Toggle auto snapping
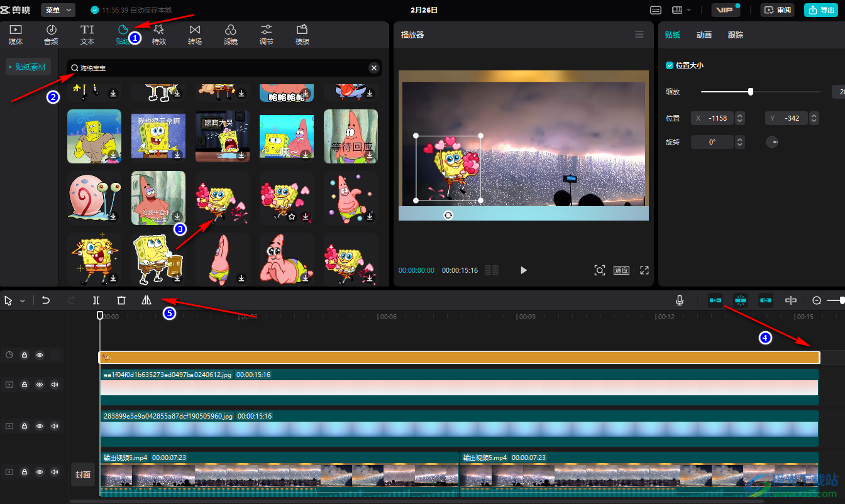 click(741, 300)
